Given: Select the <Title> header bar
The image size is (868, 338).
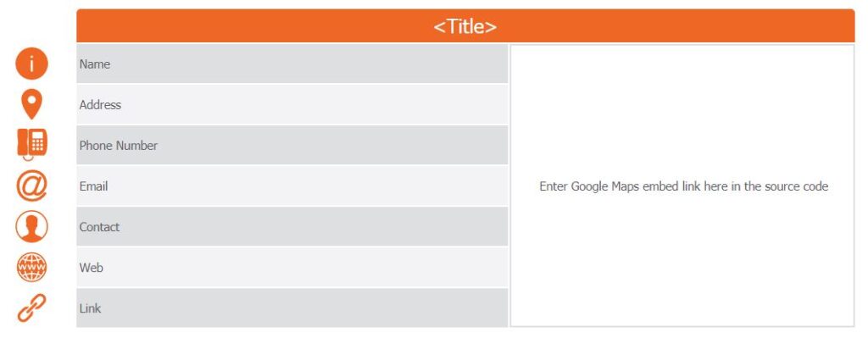Looking at the screenshot, I should click(465, 26).
